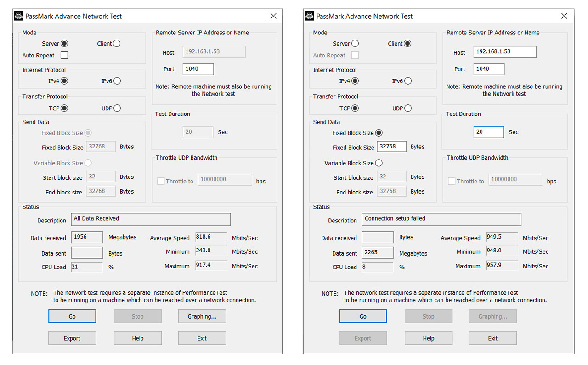Click Export button in the left window
This screenshot has height=365, width=588.
(72, 338)
